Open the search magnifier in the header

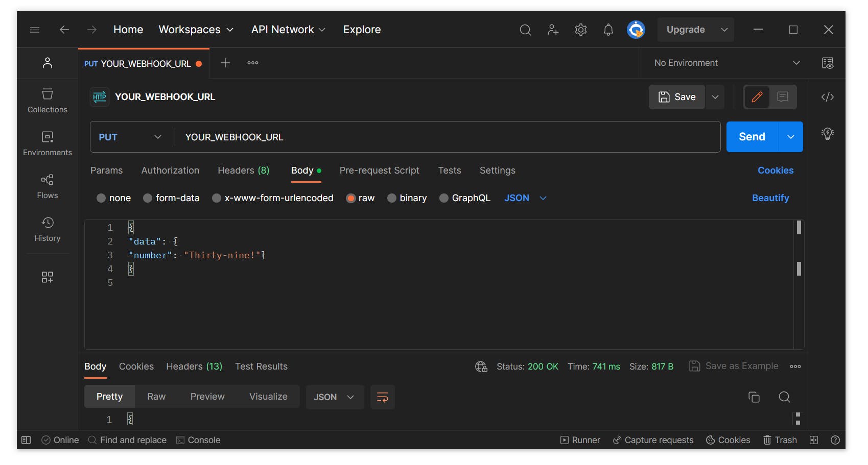click(x=525, y=30)
